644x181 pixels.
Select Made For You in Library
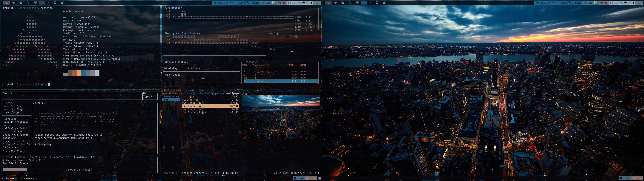pos(12,106)
